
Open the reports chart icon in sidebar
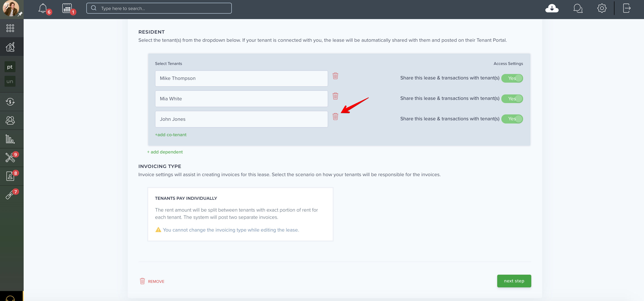[x=10, y=139]
